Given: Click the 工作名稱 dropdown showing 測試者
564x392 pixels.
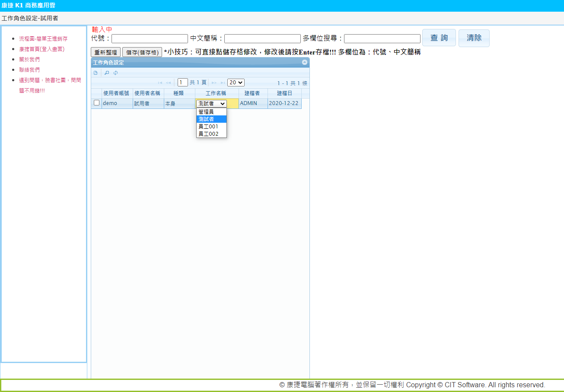Looking at the screenshot, I should (x=211, y=104).
